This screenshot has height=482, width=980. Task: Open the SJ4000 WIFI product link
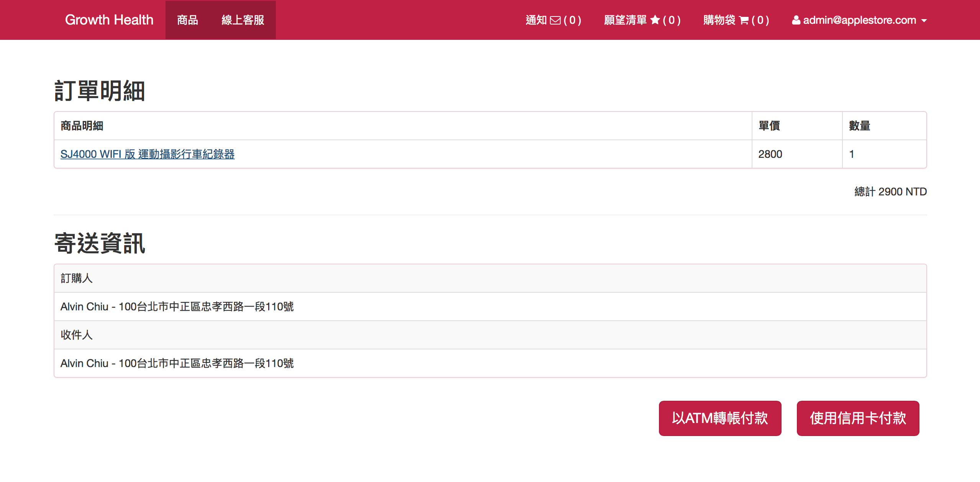[x=147, y=154]
